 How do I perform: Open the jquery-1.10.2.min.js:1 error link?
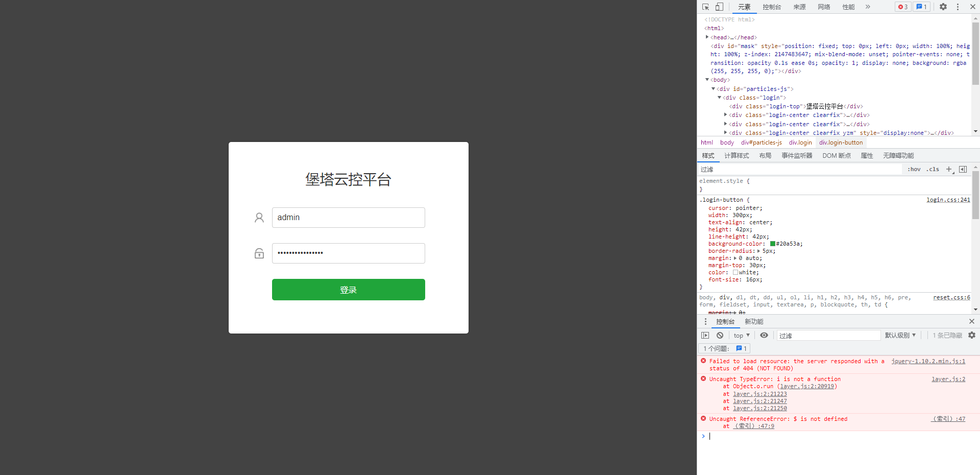[928, 361]
